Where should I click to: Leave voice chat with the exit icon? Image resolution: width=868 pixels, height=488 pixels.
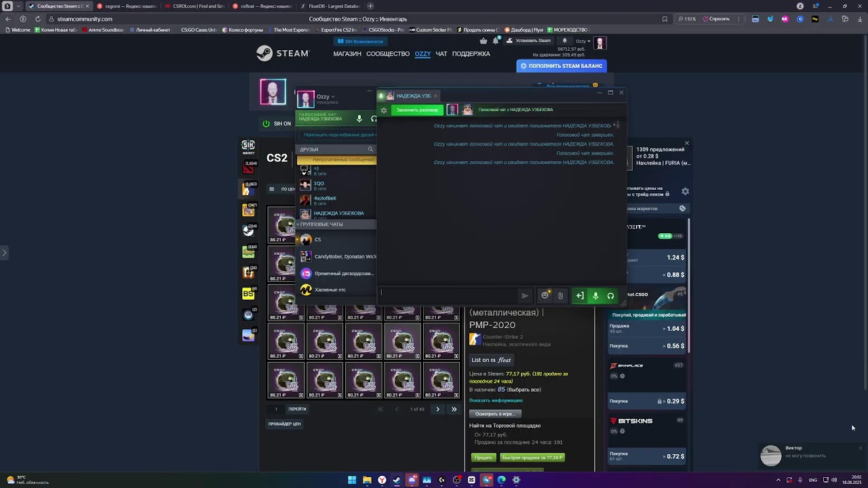coord(580,296)
